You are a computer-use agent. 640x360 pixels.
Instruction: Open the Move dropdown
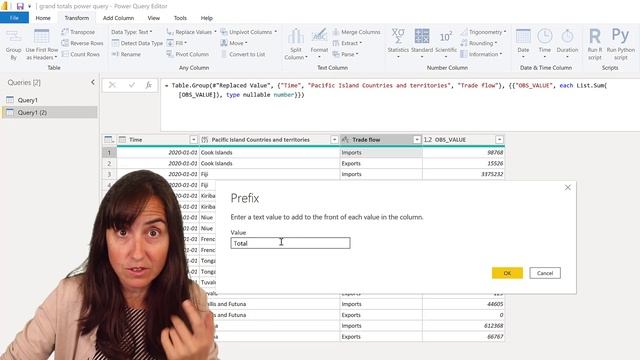click(234, 43)
